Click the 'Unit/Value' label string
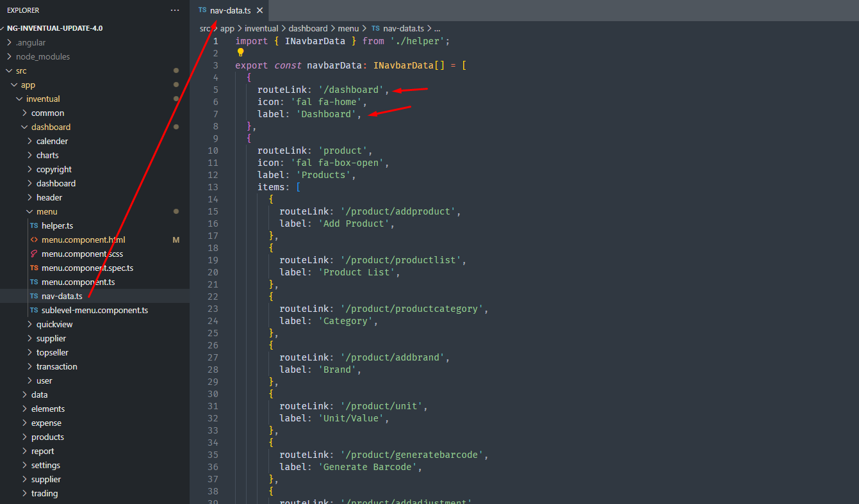 click(351, 418)
